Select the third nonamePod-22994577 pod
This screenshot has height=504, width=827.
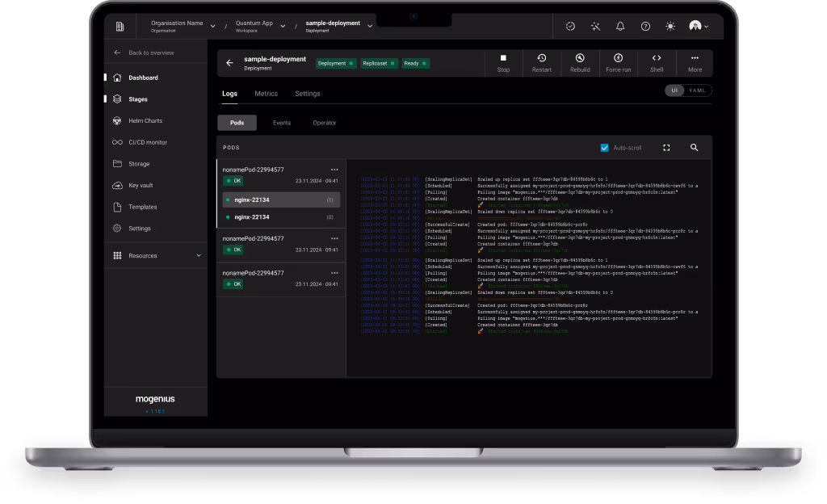[281, 279]
